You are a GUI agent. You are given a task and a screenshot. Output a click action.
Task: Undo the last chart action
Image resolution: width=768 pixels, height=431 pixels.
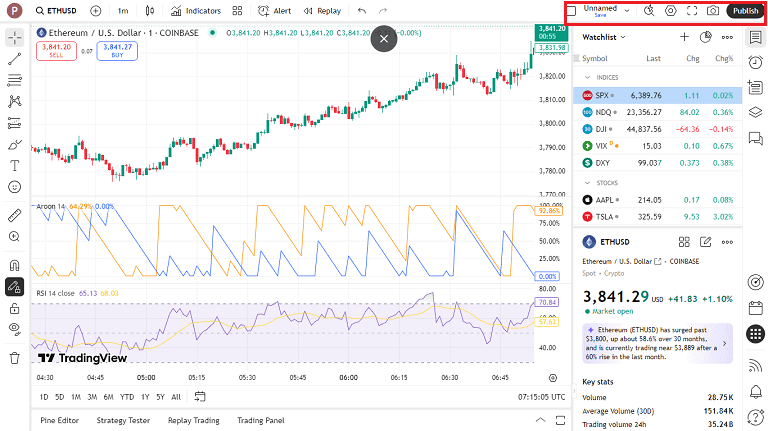click(362, 11)
